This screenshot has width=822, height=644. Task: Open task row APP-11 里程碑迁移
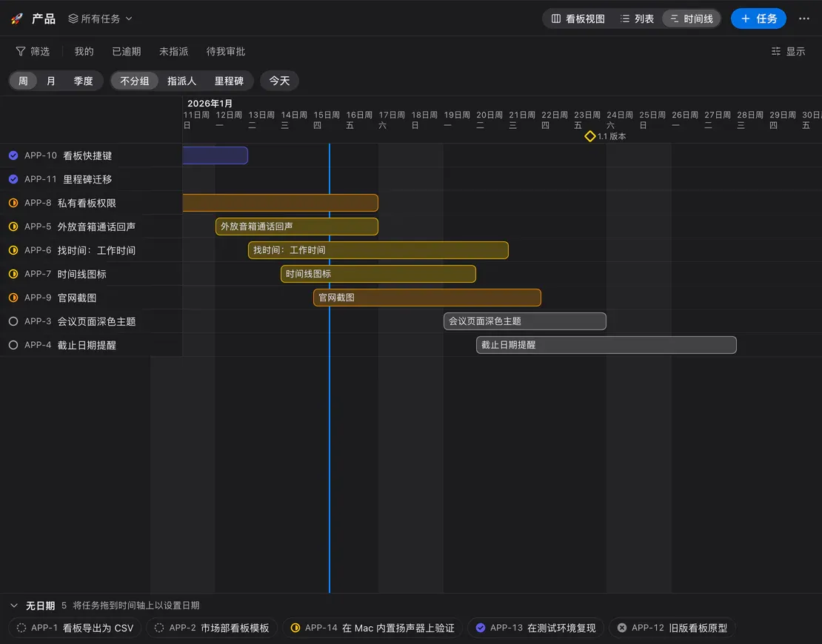click(x=90, y=179)
